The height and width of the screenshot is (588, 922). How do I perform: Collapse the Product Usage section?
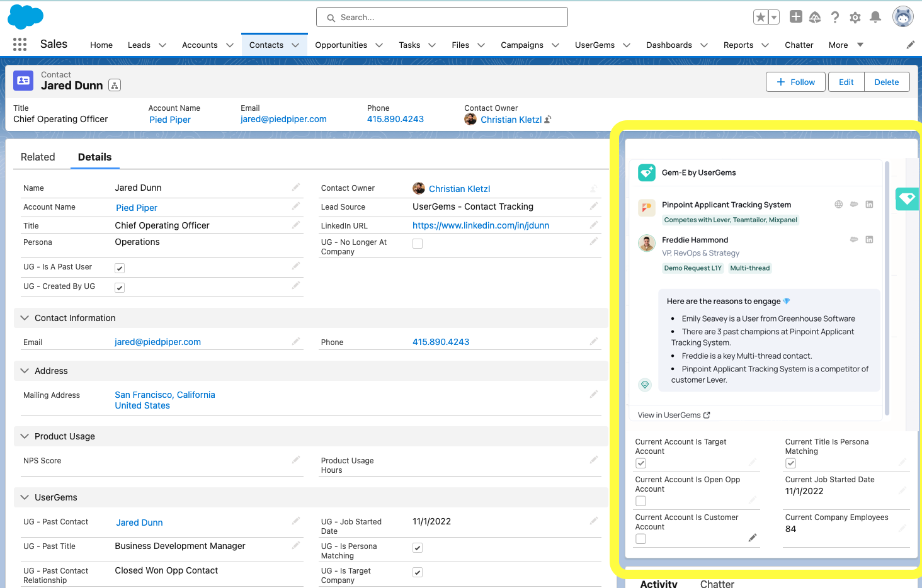point(25,436)
